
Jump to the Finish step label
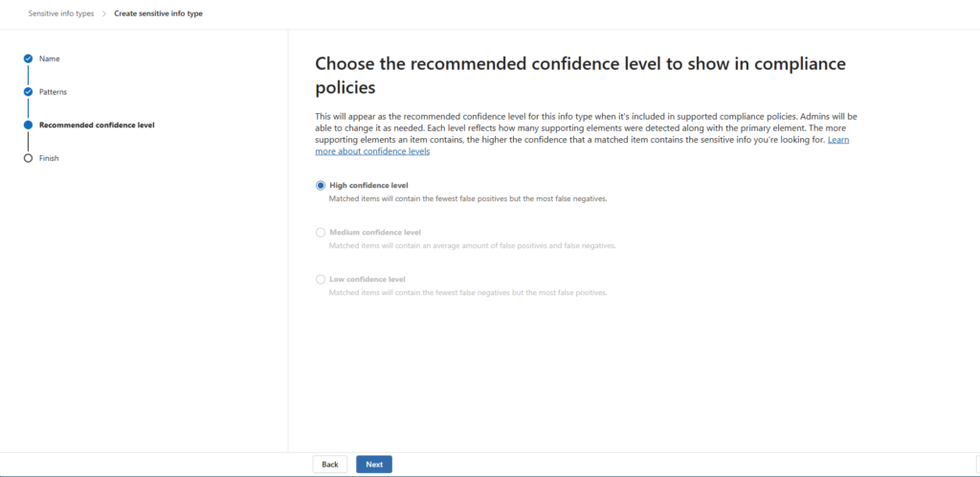[x=49, y=158]
